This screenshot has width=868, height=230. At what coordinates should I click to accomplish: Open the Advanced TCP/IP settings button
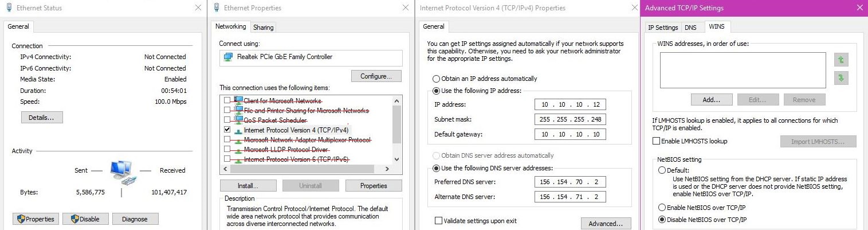606,223
